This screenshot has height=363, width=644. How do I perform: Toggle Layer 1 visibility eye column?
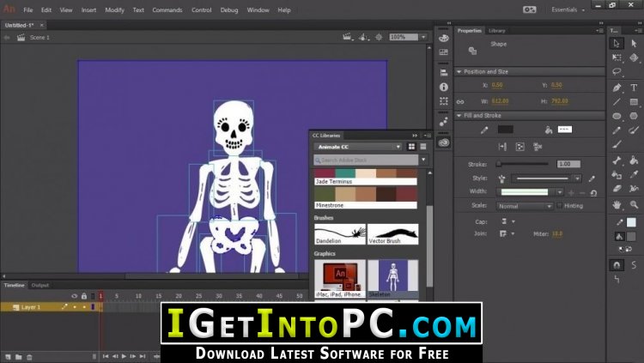tap(75, 306)
